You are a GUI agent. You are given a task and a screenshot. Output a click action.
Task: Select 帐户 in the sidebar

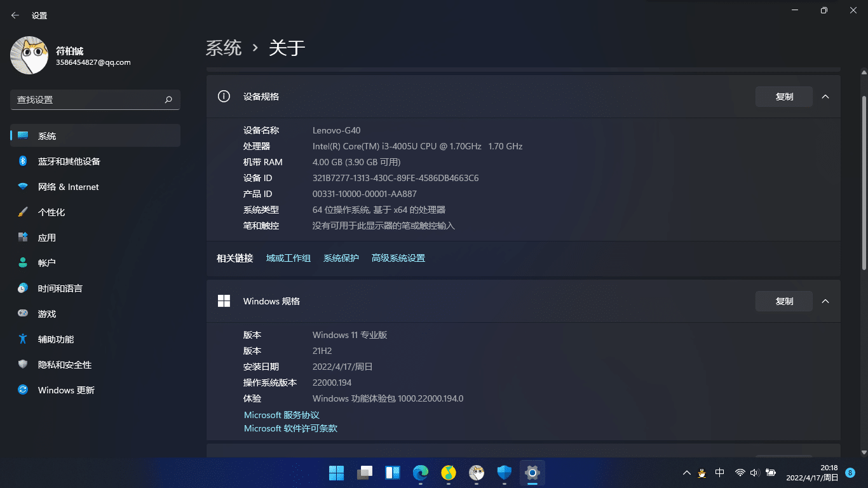[x=47, y=263]
